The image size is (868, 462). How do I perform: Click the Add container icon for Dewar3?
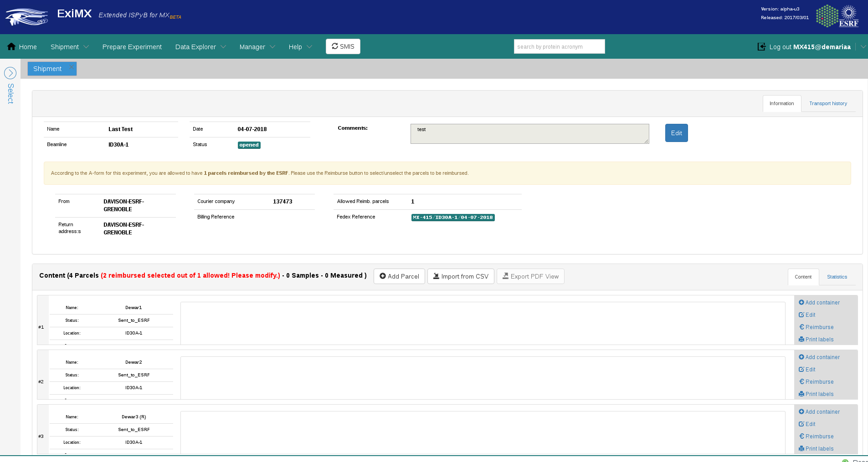click(x=801, y=411)
